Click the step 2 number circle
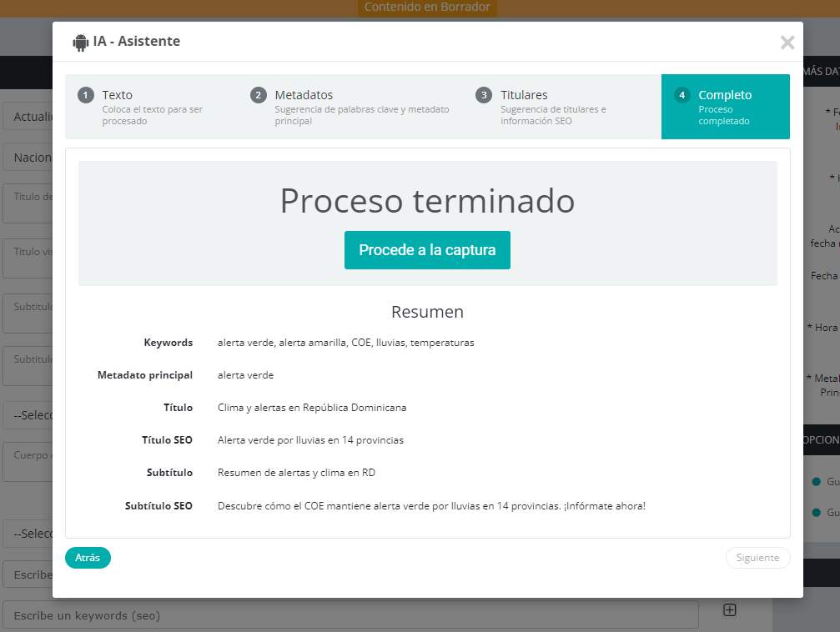Image resolution: width=840 pixels, height=632 pixels. [259, 95]
